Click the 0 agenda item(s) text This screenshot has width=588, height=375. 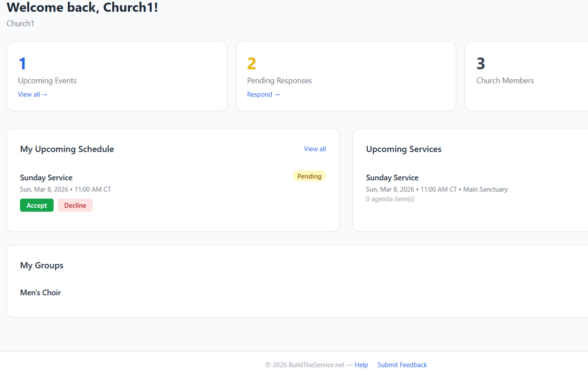[390, 199]
